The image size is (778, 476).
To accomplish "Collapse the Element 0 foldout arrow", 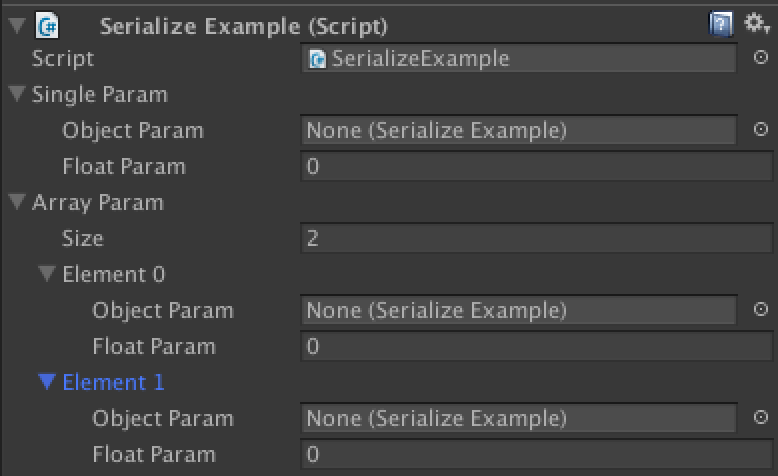I will 47,273.
